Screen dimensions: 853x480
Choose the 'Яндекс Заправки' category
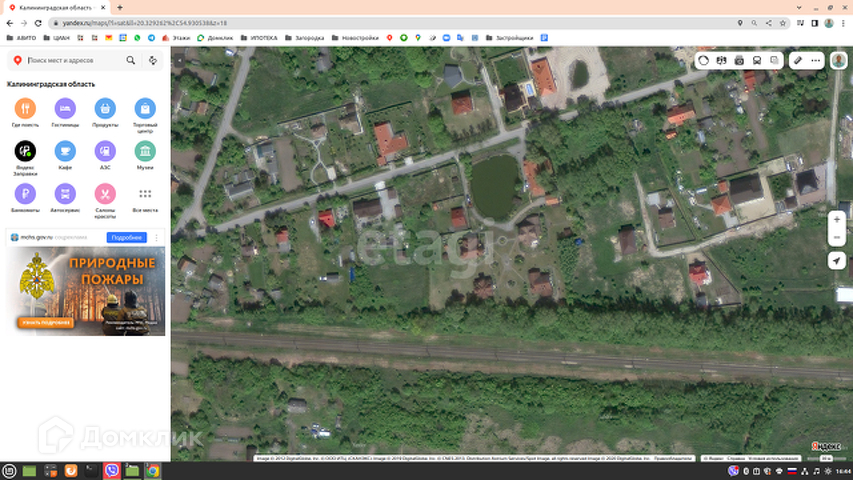click(x=25, y=158)
